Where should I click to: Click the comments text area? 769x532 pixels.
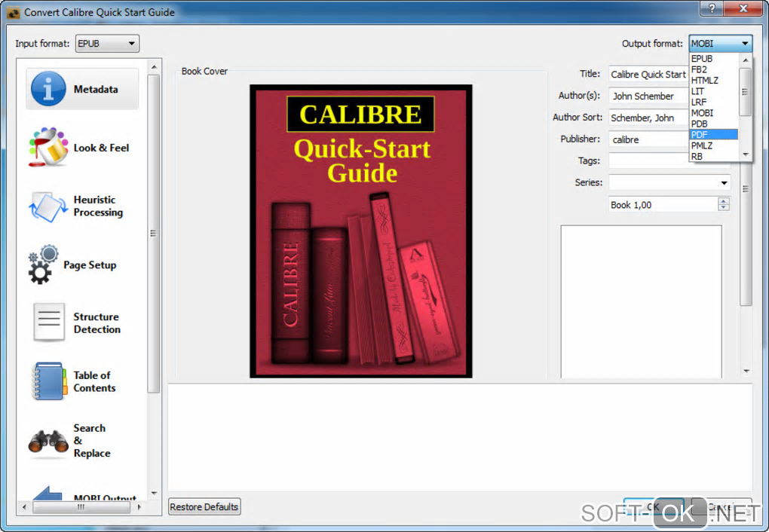[x=641, y=301]
